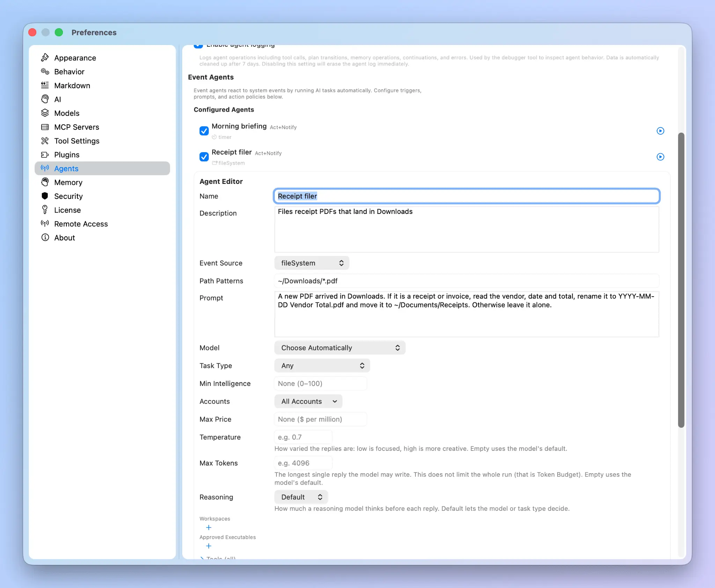This screenshot has width=715, height=588.
Task: Click the License key icon
Action: click(45, 210)
